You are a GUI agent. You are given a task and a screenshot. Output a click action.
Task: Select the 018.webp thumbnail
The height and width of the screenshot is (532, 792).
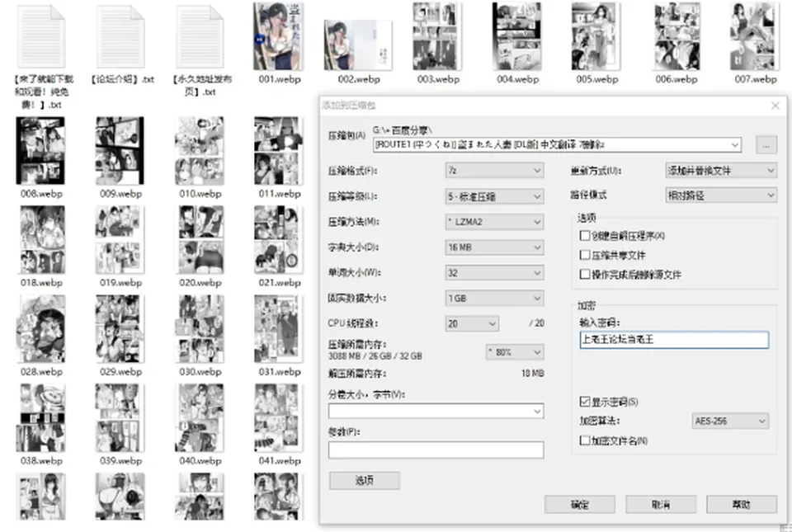(42, 240)
